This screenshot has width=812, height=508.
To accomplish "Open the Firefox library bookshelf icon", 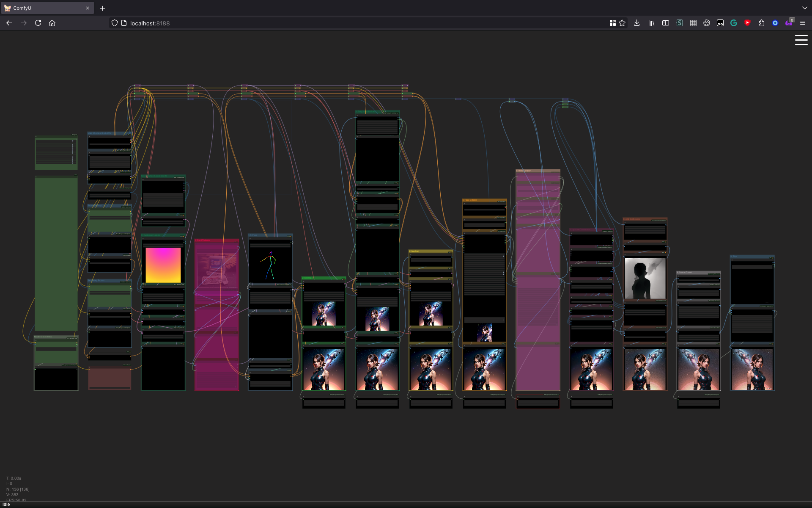I will coord(651,23).
